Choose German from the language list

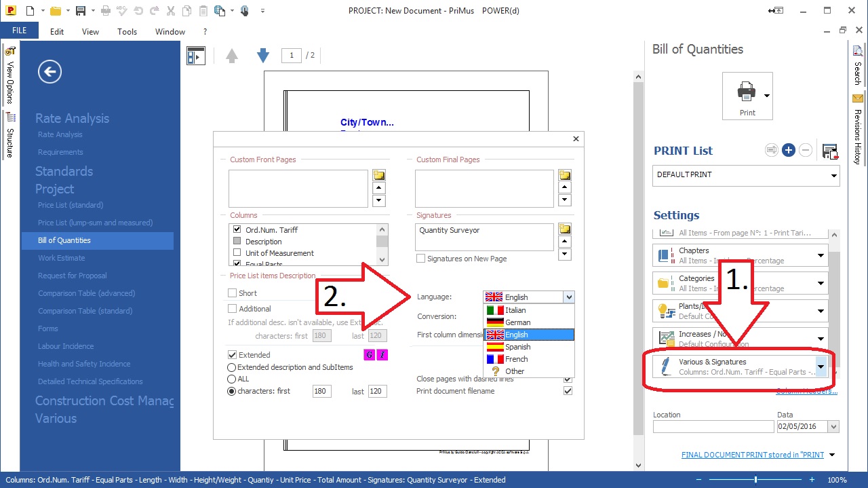click(529, 322)
